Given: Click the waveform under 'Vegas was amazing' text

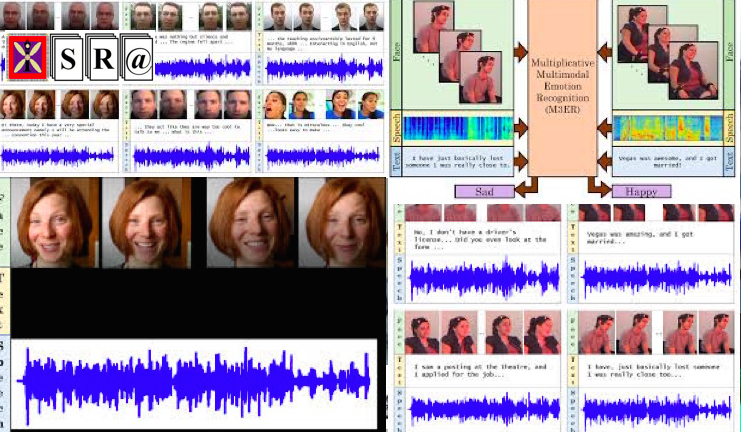Looking at the screenshot, I should (657, 279).
